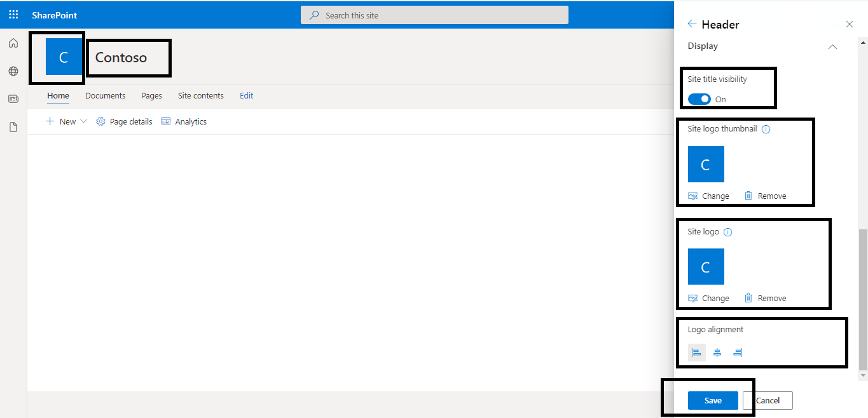Close the Header panel
The image size is (868, 418).
tap(850, 24)
